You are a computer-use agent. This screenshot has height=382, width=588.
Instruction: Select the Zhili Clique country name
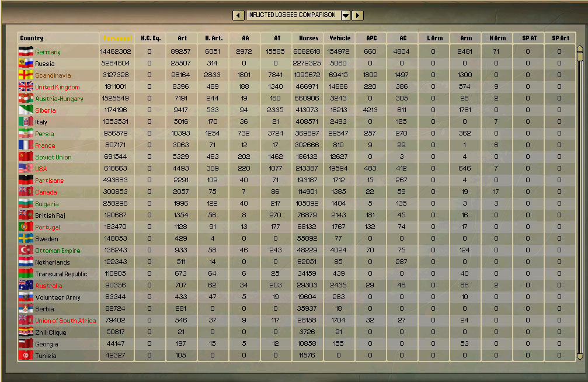click(51, 332)
